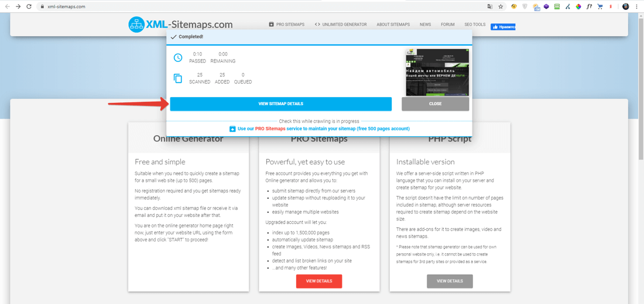Image resolution: width=644 pixels, height=304 pixels.
Task: Click the blue lambda-shaped extension icon
Action: click(568, 6)
